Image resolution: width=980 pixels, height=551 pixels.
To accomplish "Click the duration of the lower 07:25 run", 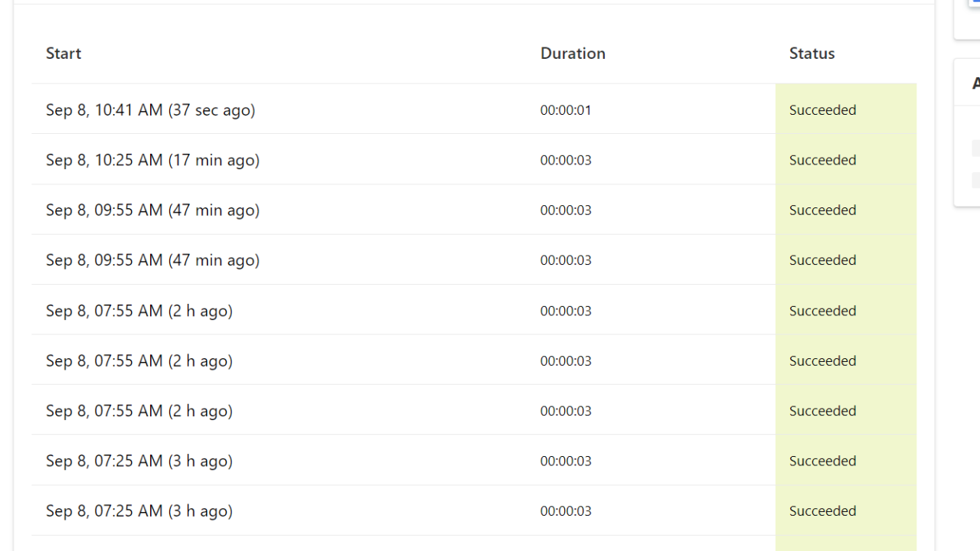I will pyautogui.click(x=566, y=511).
